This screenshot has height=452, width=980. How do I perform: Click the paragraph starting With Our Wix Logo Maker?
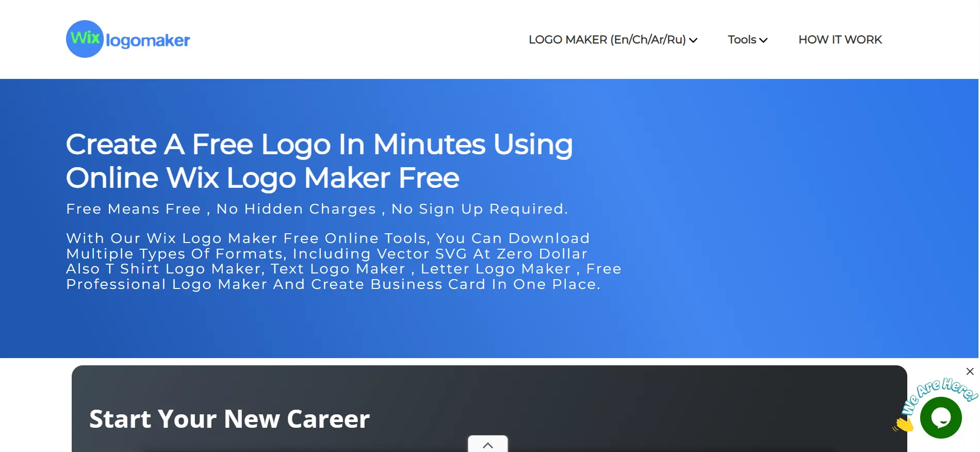coord(344,261)
